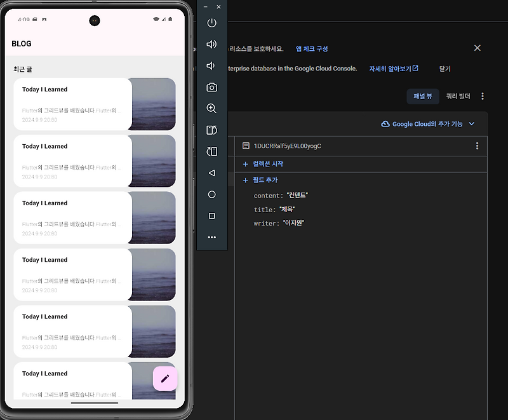
Task: Select the Zoom tool in the emulator toolbar
Action: click(211, 109)
